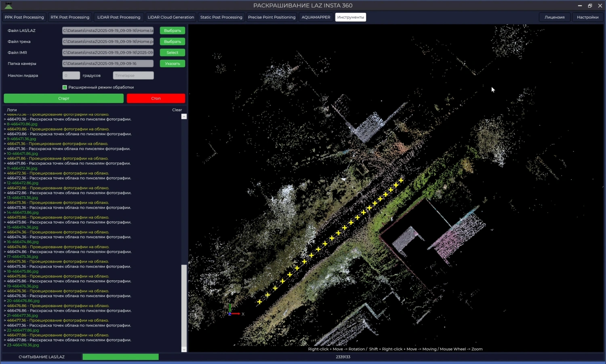Click the log panel scrollbar thumb
Image resolution: width=606 pixels, height=364 pixels.
(x=184, y=305)
